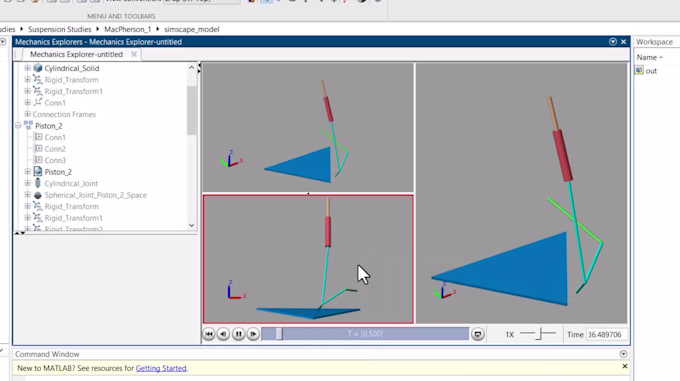Click the Cylindrical_Joint icon in the tree
This screenshot has height=381, width=680.
pos(38,183)
